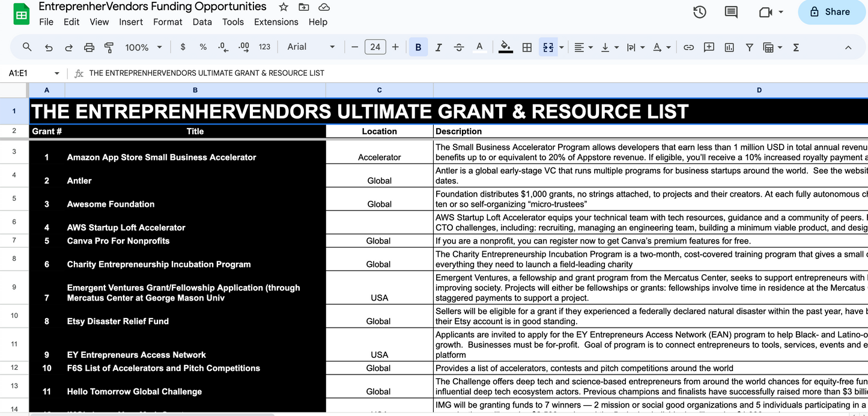Open the Google Sheets home icon
Viewport: 868px width, 416px height.
point(22,14)
